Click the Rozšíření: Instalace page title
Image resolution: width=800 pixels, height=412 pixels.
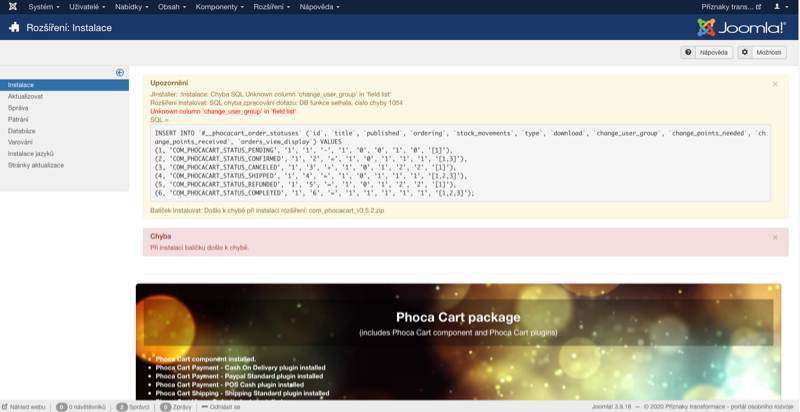[x=69, y=28]
